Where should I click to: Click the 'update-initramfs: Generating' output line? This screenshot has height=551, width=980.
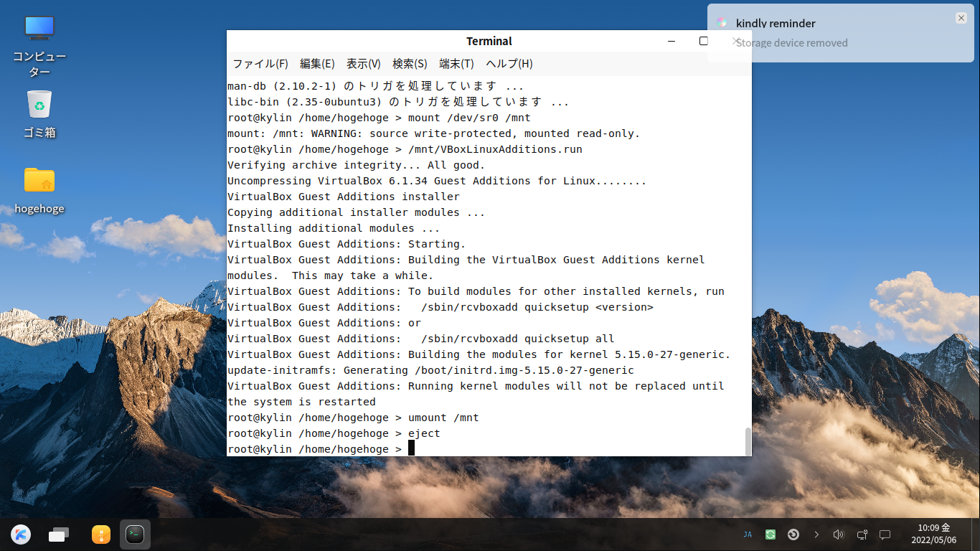(x=430, y=370)
